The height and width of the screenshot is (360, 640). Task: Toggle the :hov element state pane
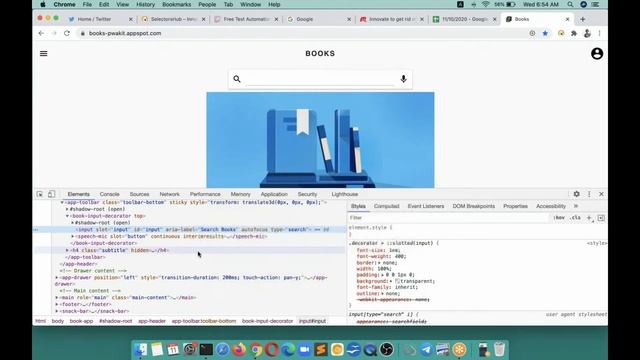click(559, 218)
